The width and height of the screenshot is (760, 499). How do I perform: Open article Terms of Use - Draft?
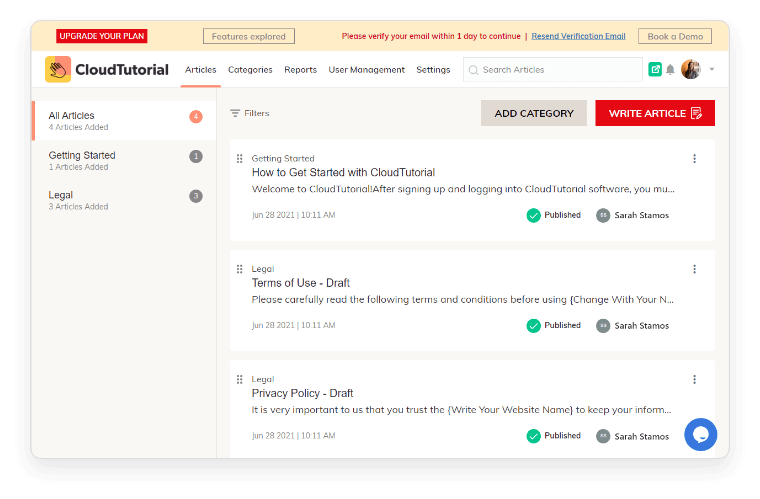coord(301,283)
